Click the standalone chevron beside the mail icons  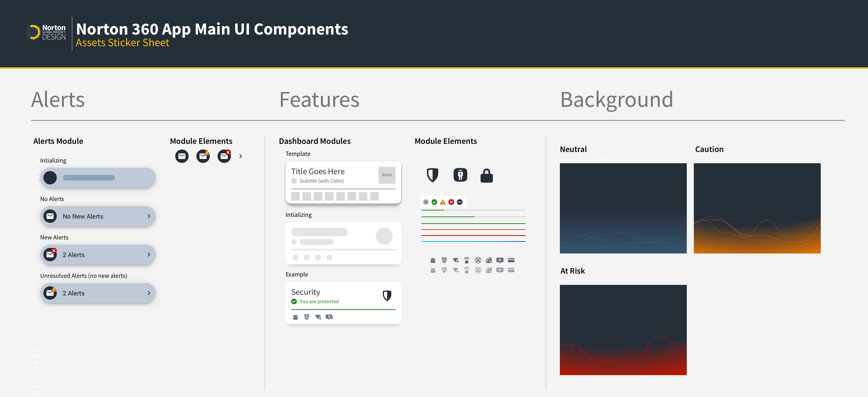(241, 156)
